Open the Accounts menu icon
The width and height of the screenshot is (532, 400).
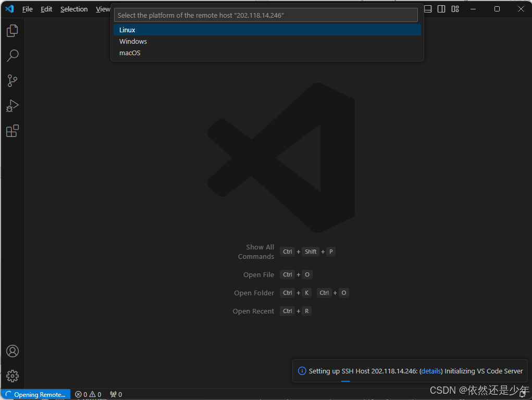coord(13,351)
